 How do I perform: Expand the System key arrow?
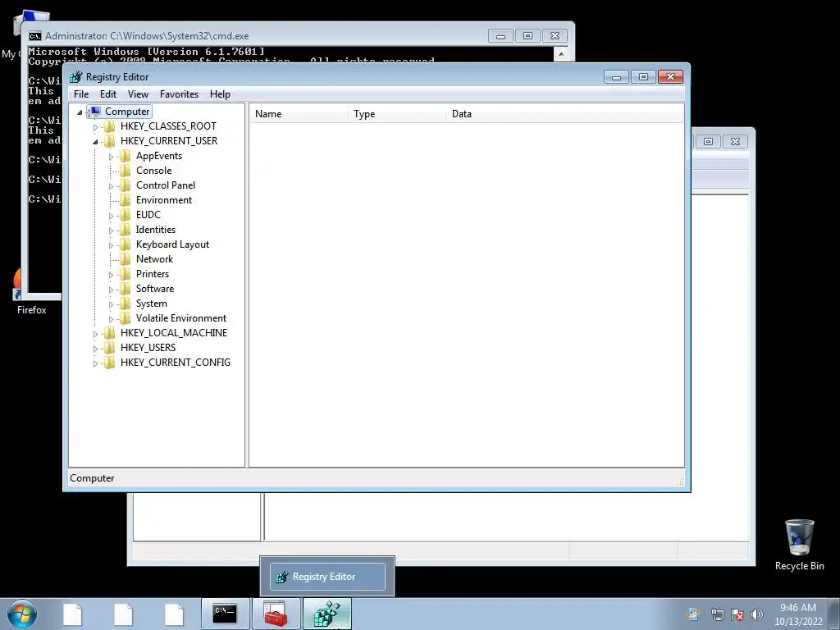111,304
